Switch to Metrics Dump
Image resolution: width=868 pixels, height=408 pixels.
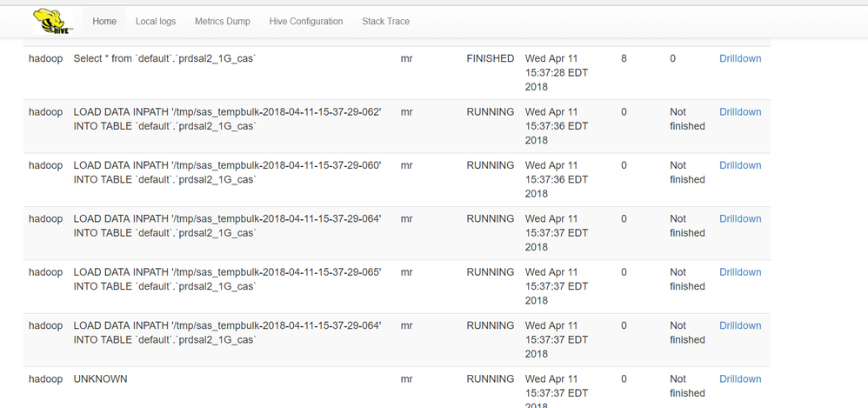pos(222,21)
